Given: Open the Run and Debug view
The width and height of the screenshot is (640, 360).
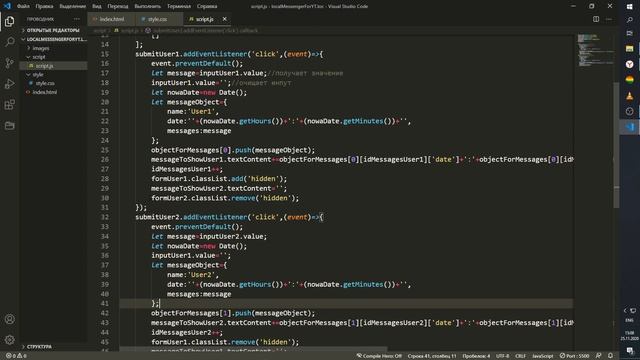Looking at the screenshot, I should pyautogui.click(x=9, y=84).
